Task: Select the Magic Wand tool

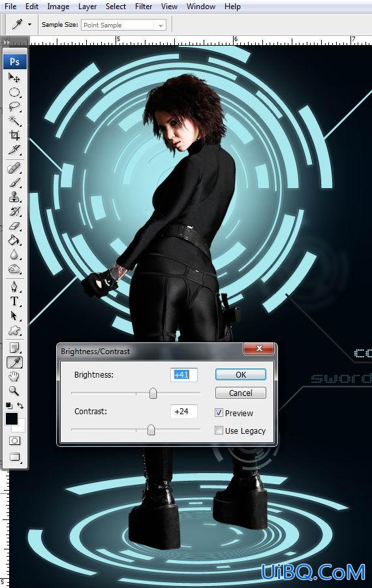Action: click(x=14, y=120)
